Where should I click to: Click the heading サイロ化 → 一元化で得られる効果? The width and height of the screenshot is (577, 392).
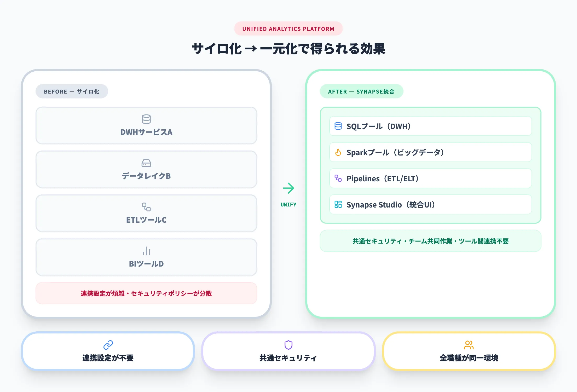pos(288,49)
